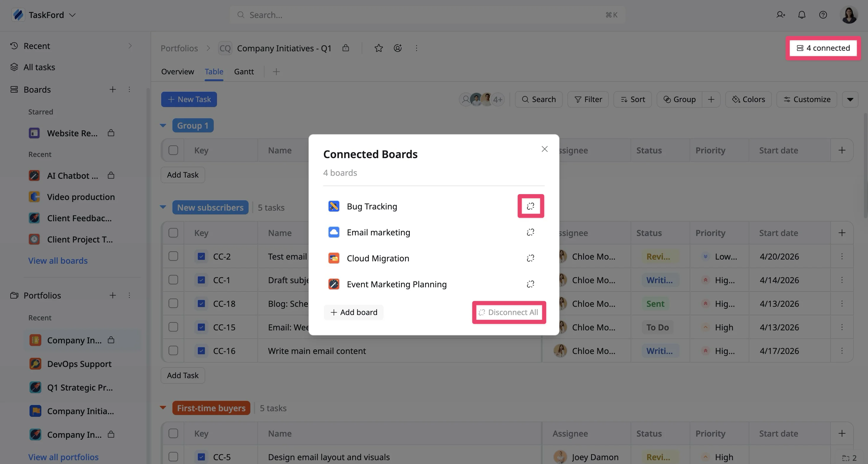This screenshot has width=868, height=464.
Task: Click the global Search field
Action: (427, 15)
